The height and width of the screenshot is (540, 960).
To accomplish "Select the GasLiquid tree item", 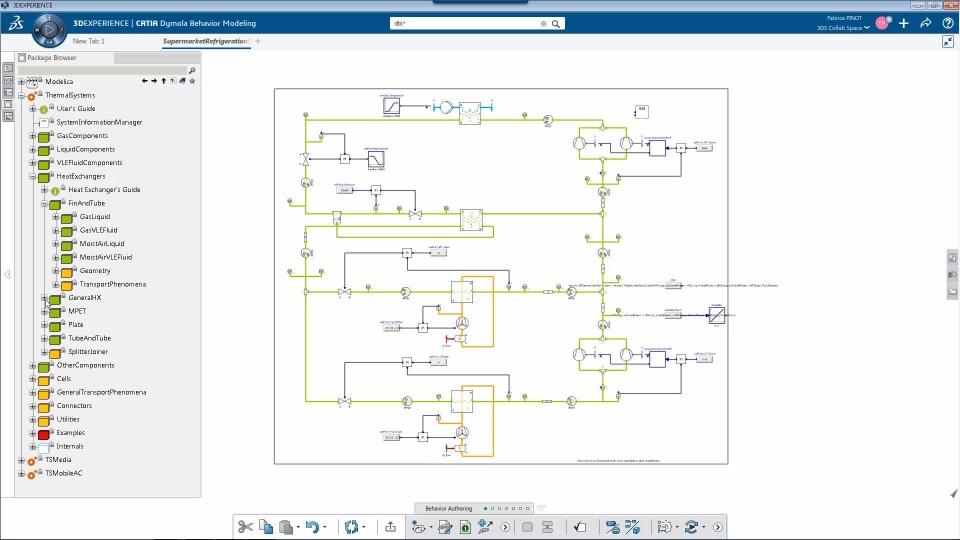I will point(95,217).
